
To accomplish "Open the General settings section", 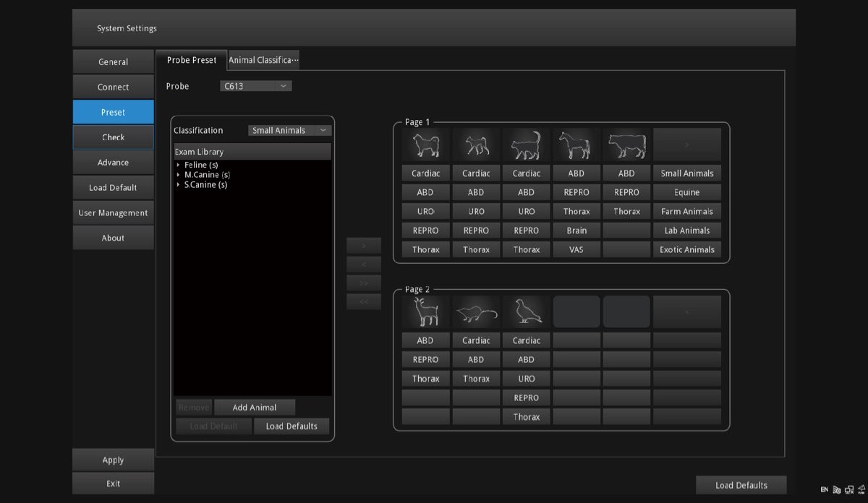I will click(113, 62).
